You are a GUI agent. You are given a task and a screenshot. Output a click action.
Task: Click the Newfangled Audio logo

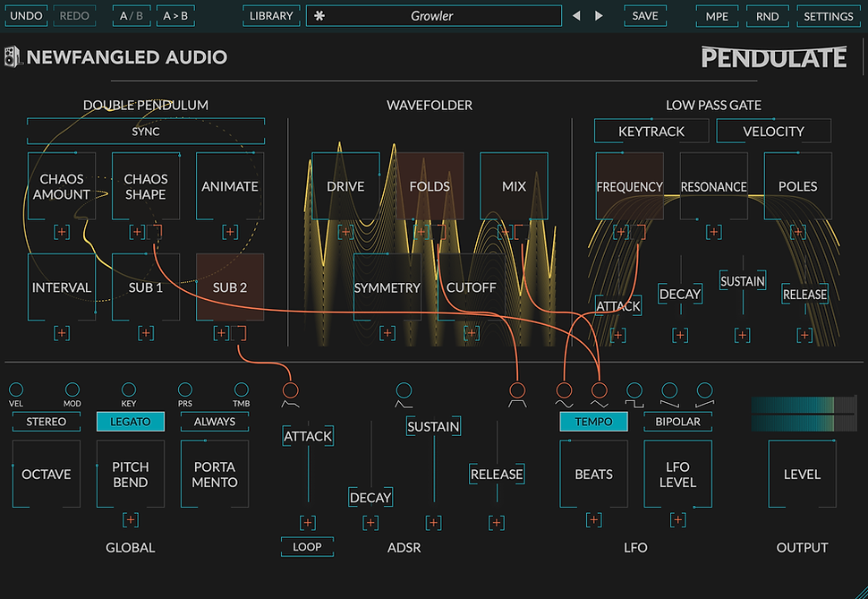(x=116, y=56)
